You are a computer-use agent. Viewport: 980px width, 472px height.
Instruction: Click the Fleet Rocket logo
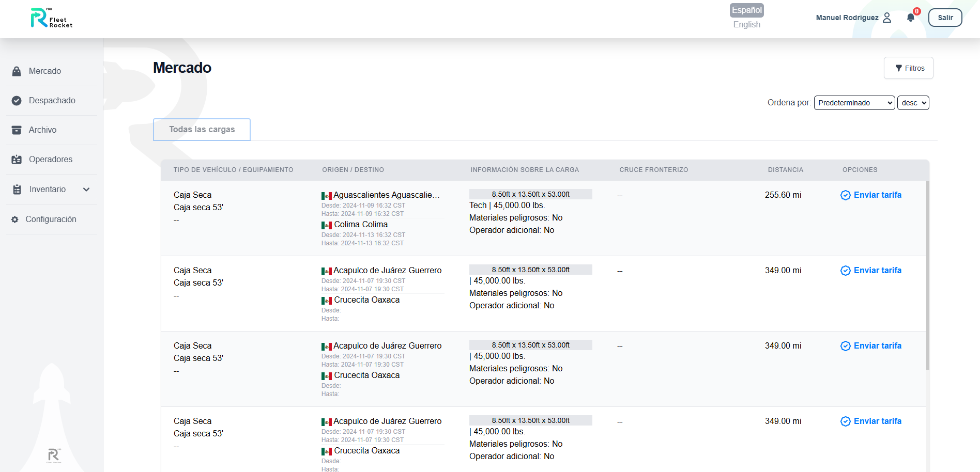coord(51,18)
